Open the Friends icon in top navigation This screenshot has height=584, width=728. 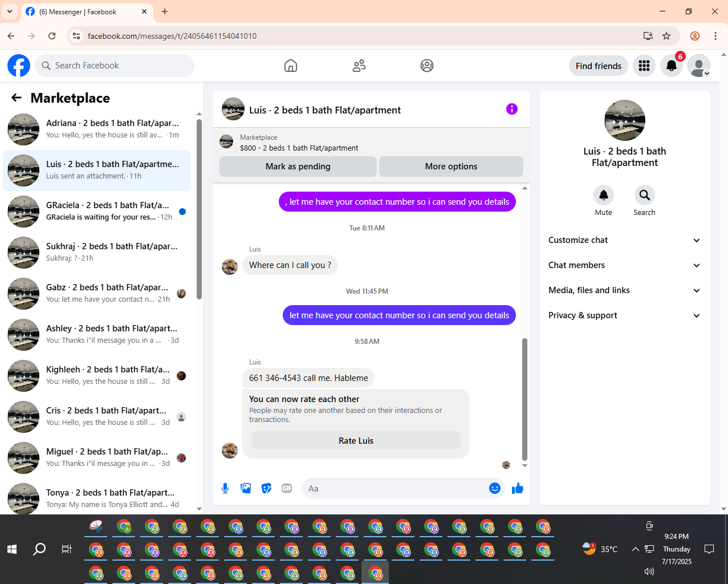359,66
